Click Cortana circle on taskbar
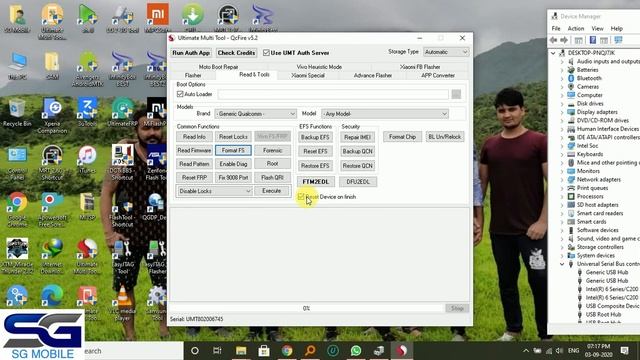This screenshot has width=640, height=360. point(195,351)
